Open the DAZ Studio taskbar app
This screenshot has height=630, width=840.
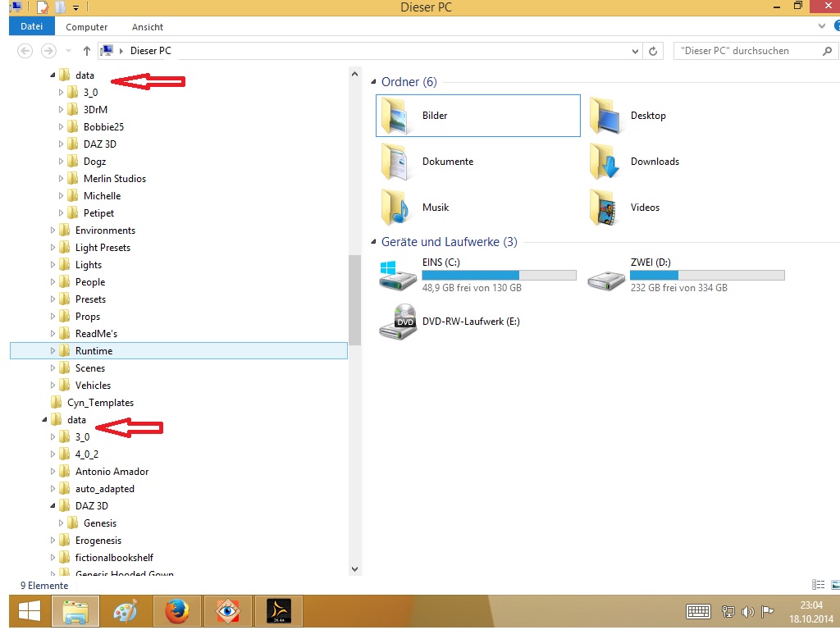coord(279,610)
